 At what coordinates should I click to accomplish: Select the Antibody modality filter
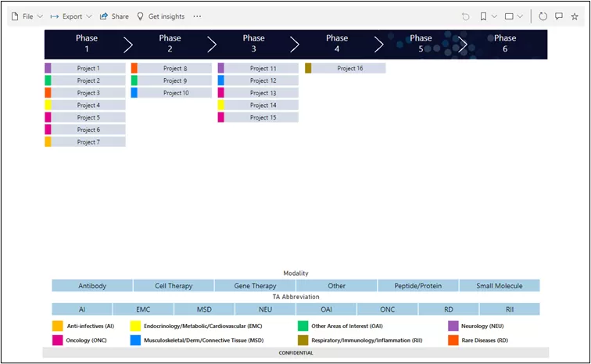92,286
